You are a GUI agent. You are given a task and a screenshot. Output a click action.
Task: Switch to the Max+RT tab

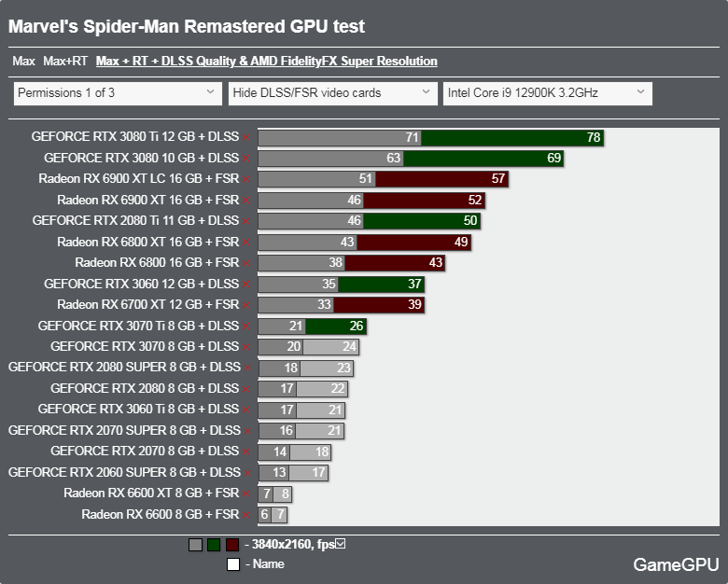65,62
